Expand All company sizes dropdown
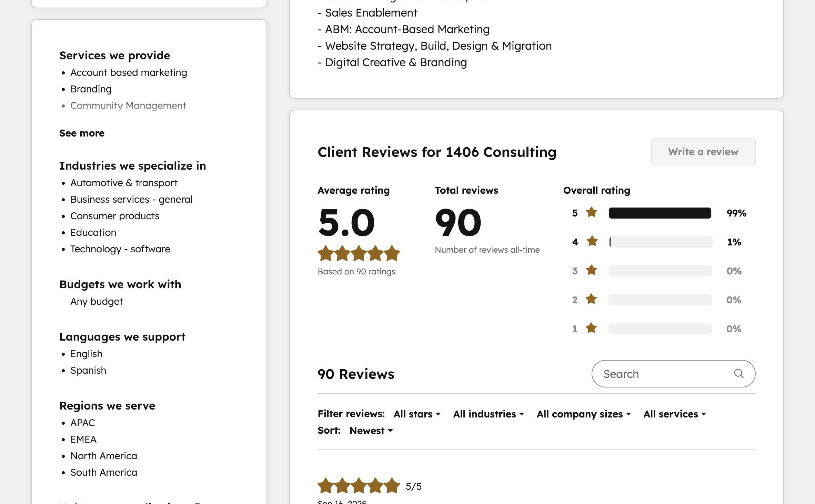The image size is (815, 504). tap(584, 414)
